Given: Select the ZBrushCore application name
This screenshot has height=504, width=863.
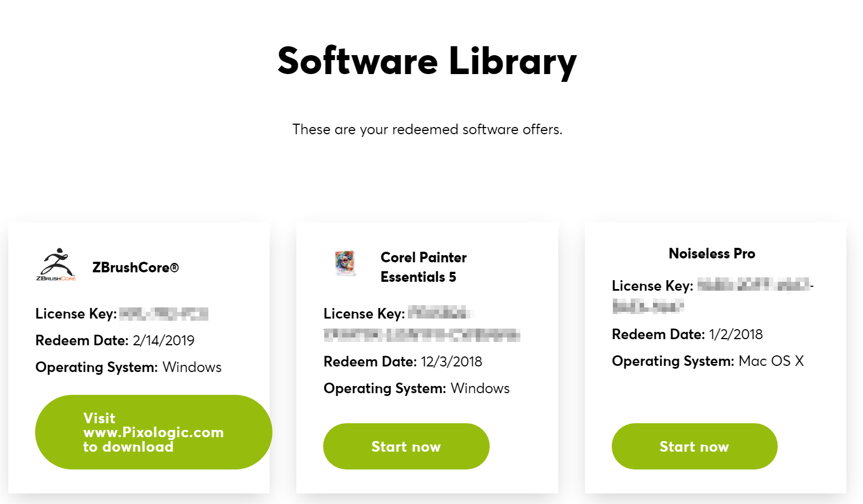Looking at the screenshot, I should click(x=135, y=268).
